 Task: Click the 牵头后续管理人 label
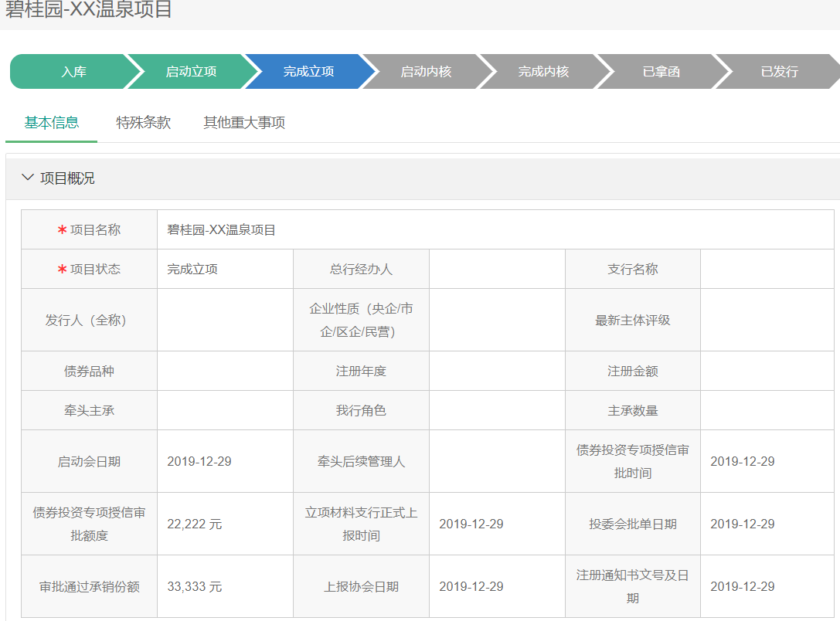[x=361, y=461]
